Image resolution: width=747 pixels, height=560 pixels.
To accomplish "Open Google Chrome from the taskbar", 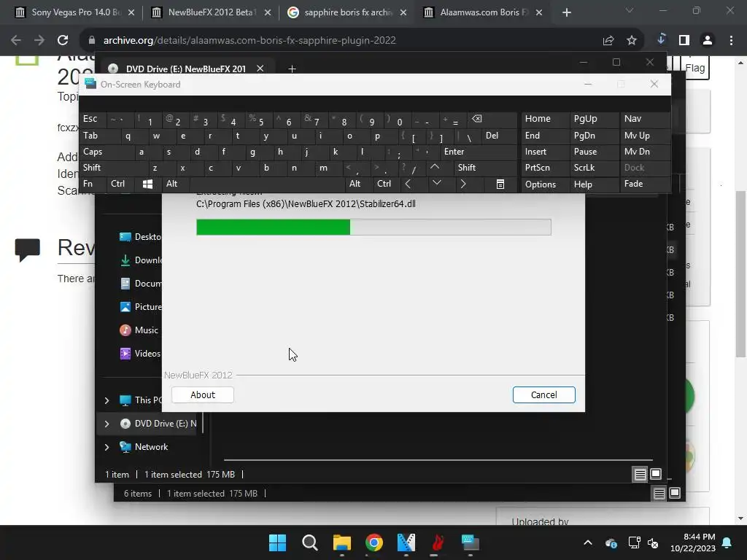I will click(374, 542).
